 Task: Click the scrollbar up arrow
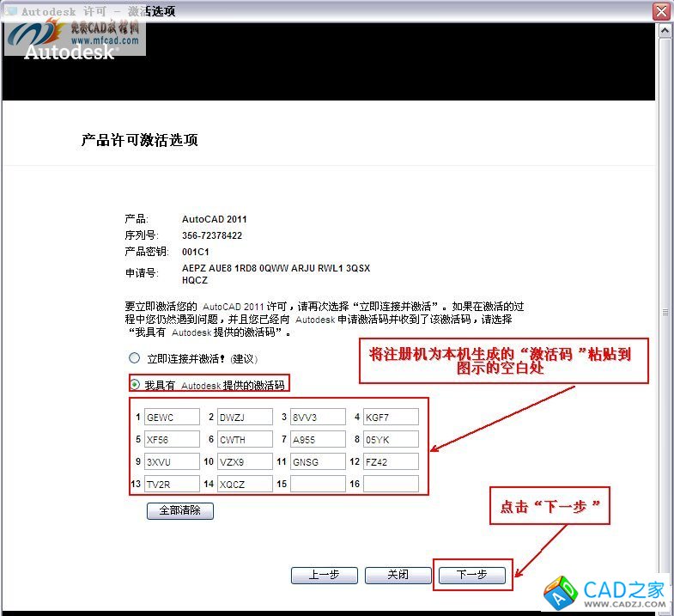tap(664, 30)
